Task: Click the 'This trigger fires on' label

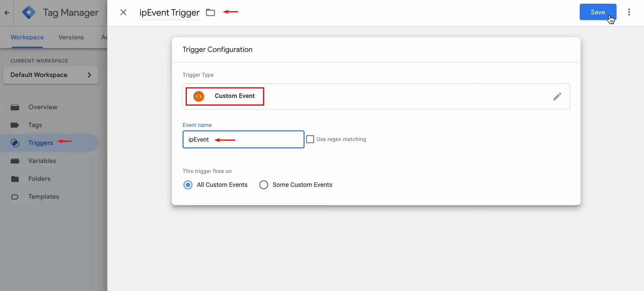Action: click(x=207, y=171)
